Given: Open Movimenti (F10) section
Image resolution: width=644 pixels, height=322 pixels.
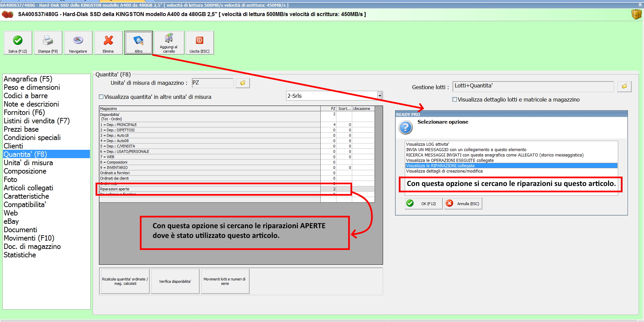Looking at the screenshot, I should point(29,238).
